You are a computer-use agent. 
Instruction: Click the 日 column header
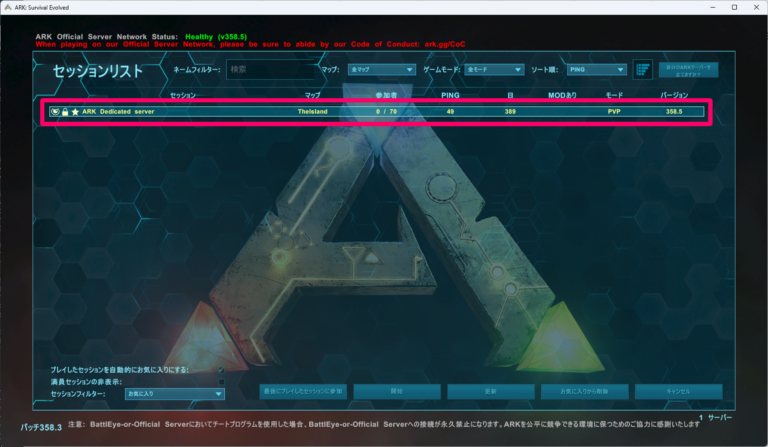[510, 95]
